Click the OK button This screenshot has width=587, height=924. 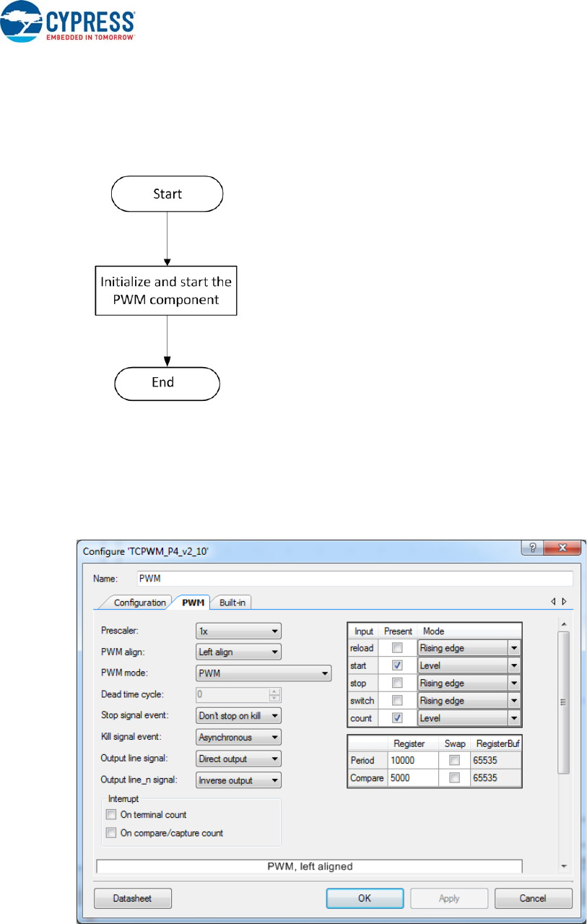click(x=365, y=898)
